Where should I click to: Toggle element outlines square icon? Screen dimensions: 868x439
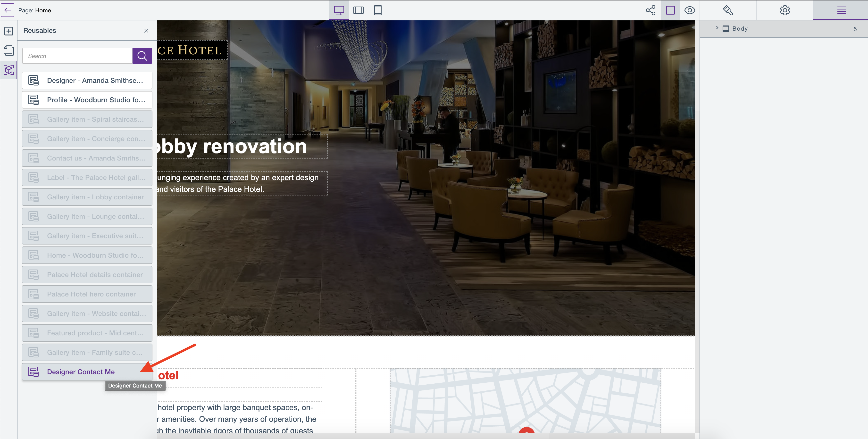pos(670,10)
